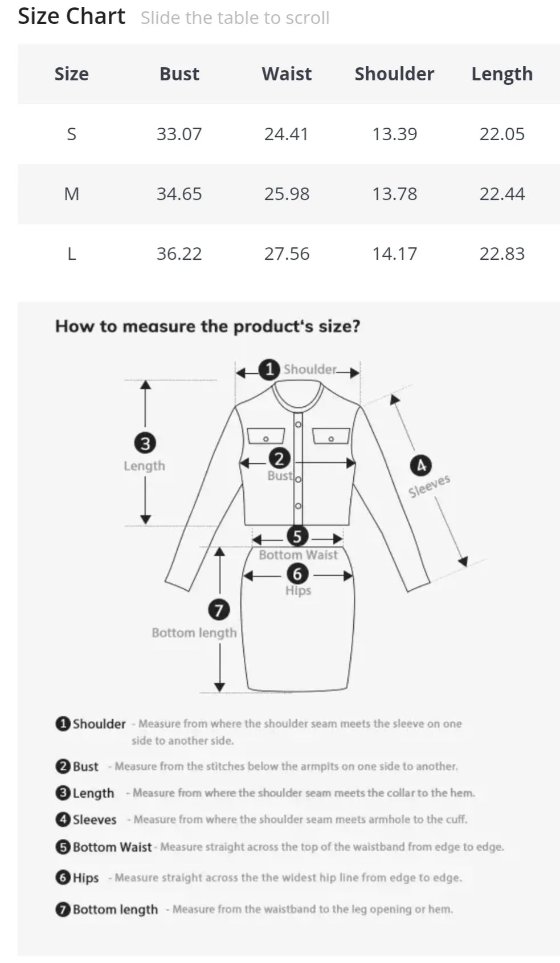
Task: Click the Size Chart heading
Action: coord(71,16)
